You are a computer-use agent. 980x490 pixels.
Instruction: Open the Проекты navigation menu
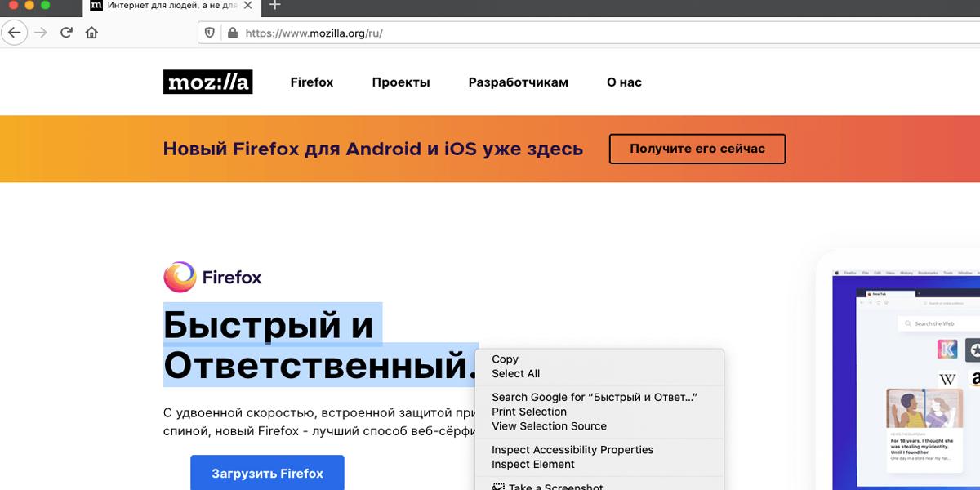pyautogui.click(x=401, y=82)
